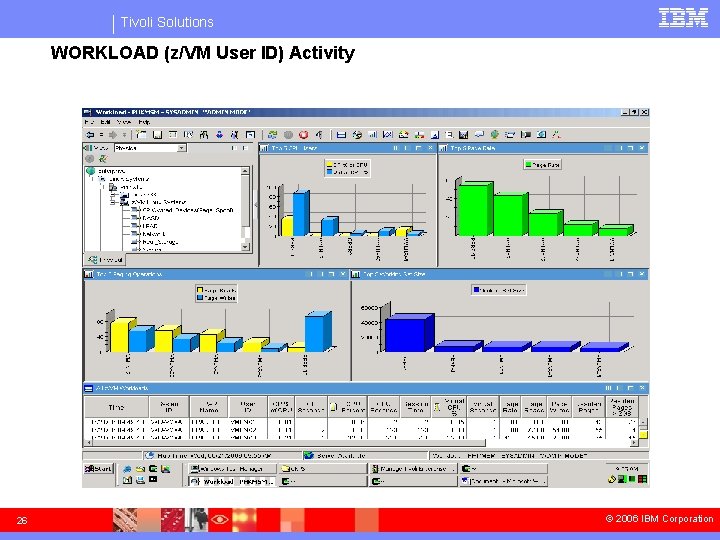Click the tall yellow first bar in Paging Operations
Screen dimensions: 720x540
(120, 336)
